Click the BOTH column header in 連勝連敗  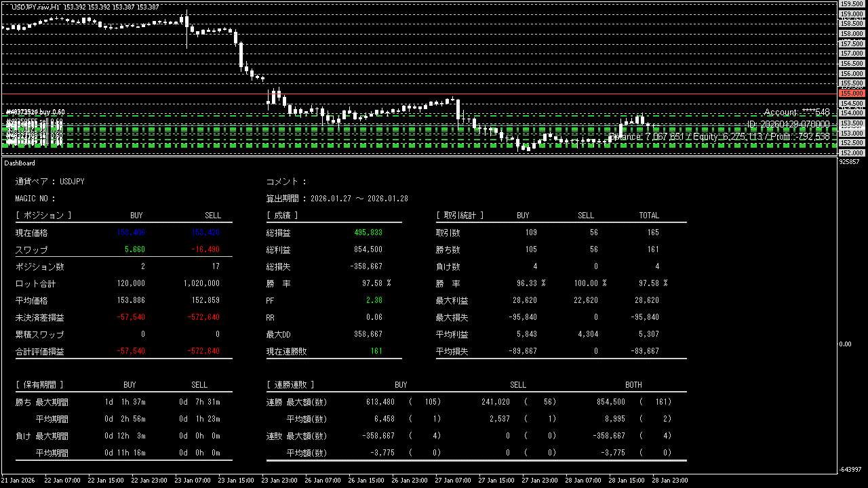coord(633,385)
